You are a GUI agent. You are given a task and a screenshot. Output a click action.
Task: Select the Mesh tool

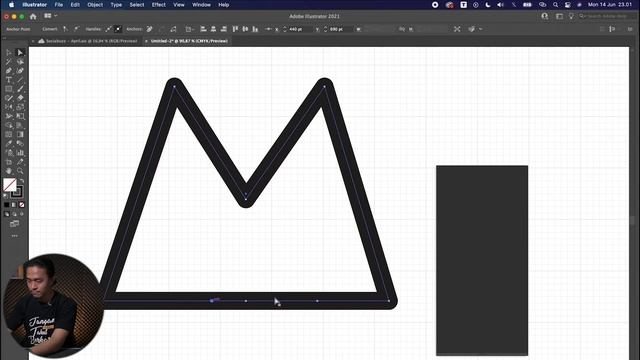[9, 134]
